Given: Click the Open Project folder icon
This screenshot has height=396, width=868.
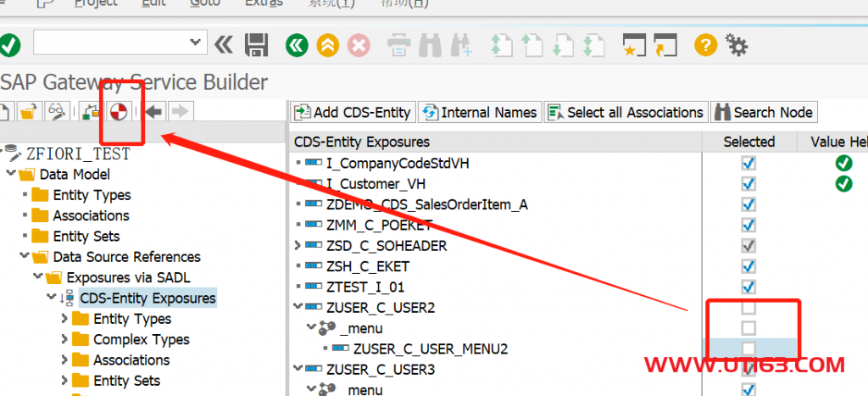Looking at the screenshot, I should (30, 112).
